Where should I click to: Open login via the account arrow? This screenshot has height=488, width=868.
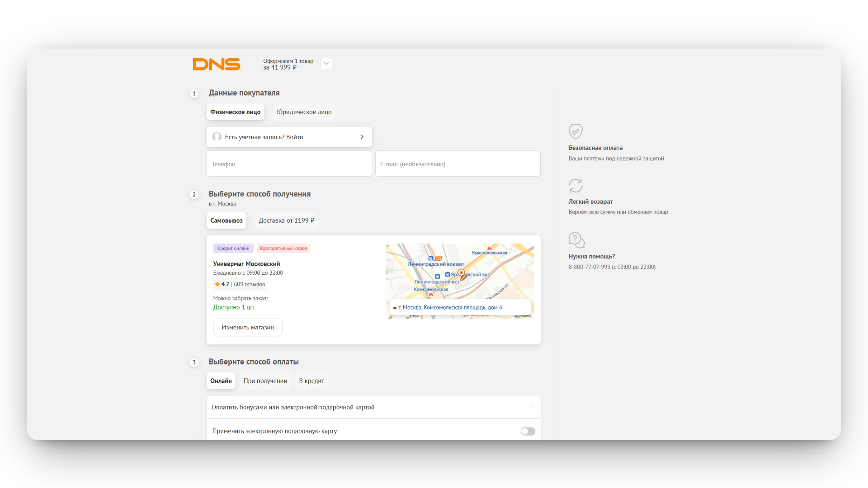(362, 137)
